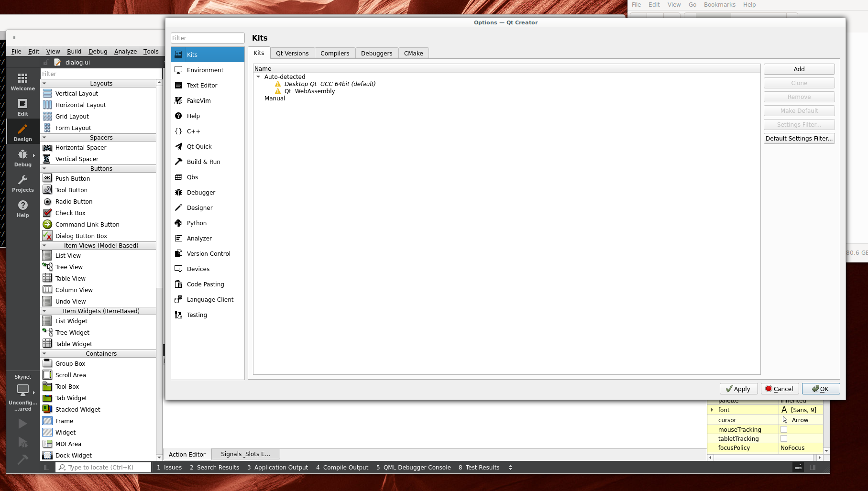Open the Analyze menu
The width and height of the screenshot is (868, 491).
click(125, 51)
